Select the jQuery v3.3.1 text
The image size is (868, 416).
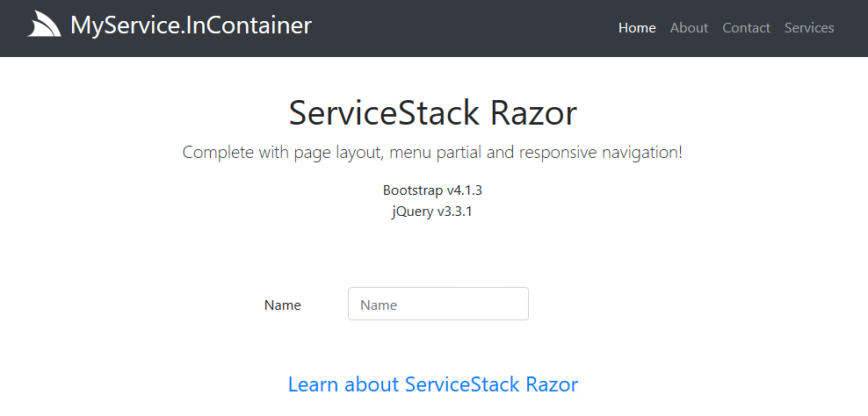click(x=431, y=212)
